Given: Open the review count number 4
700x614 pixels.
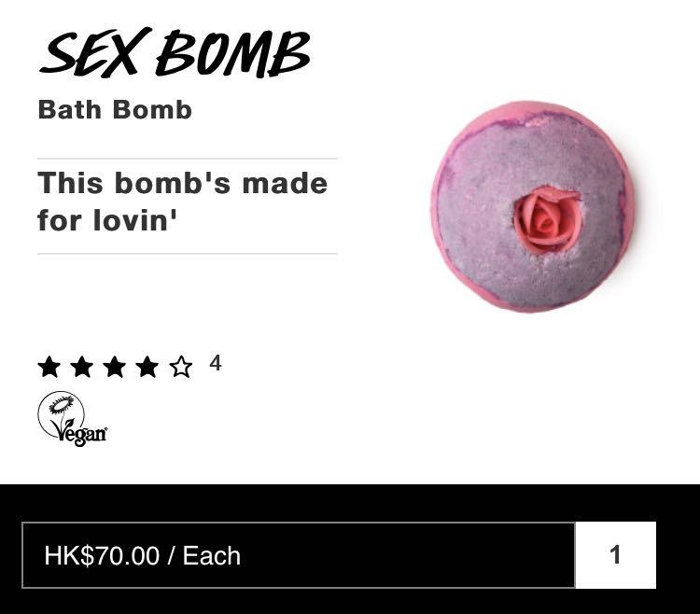Looking at the screenshot, I should click(216, 363).
